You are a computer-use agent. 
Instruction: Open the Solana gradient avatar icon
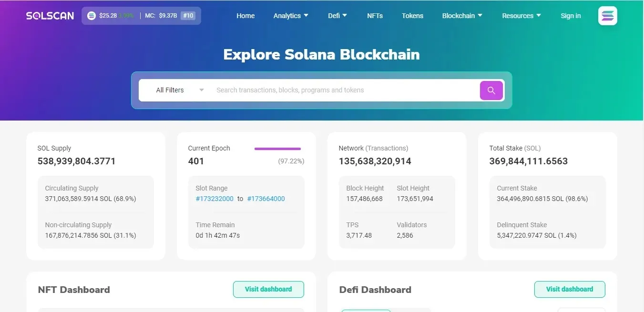[607, 16]
